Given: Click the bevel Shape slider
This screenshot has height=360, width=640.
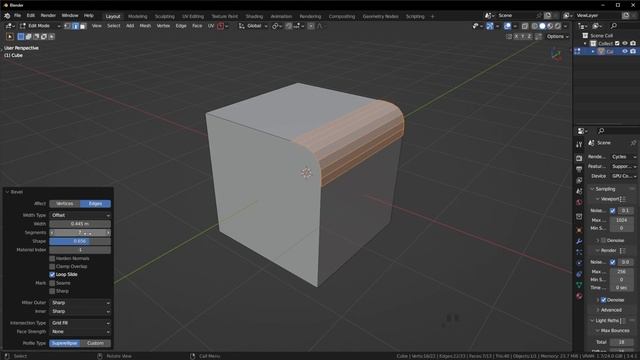Looking at the screenshot, I should [80, 241].
